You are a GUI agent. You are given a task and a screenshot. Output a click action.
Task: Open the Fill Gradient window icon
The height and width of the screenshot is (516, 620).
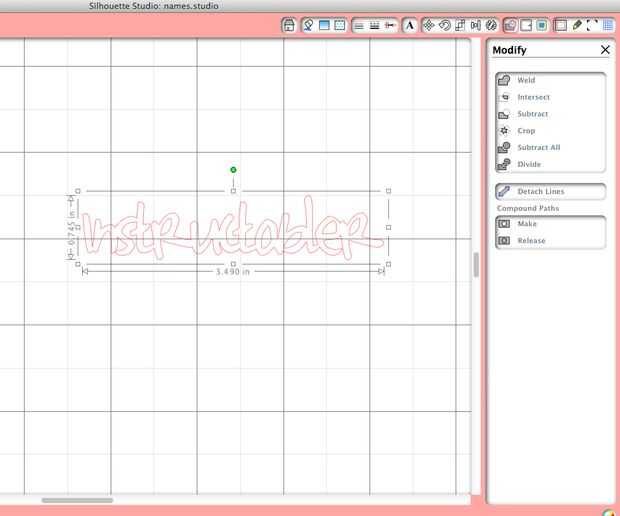(x=324, y=25)
